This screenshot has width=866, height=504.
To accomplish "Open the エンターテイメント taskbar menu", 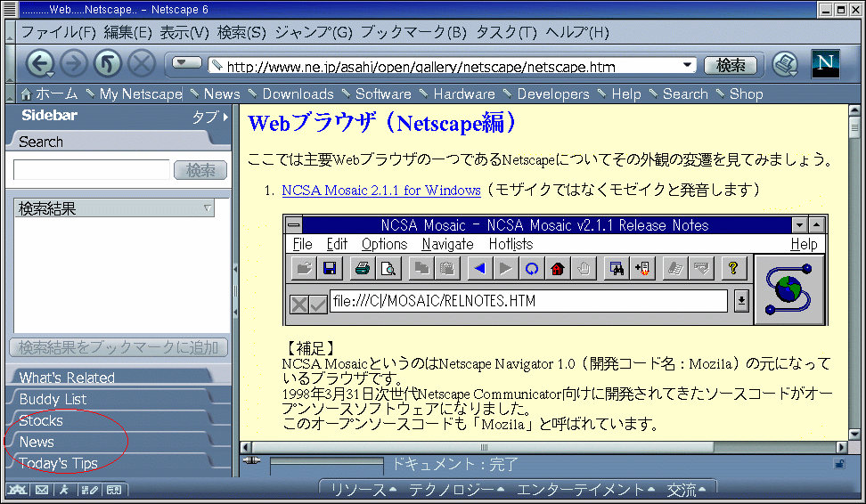I will pos(585,491).
